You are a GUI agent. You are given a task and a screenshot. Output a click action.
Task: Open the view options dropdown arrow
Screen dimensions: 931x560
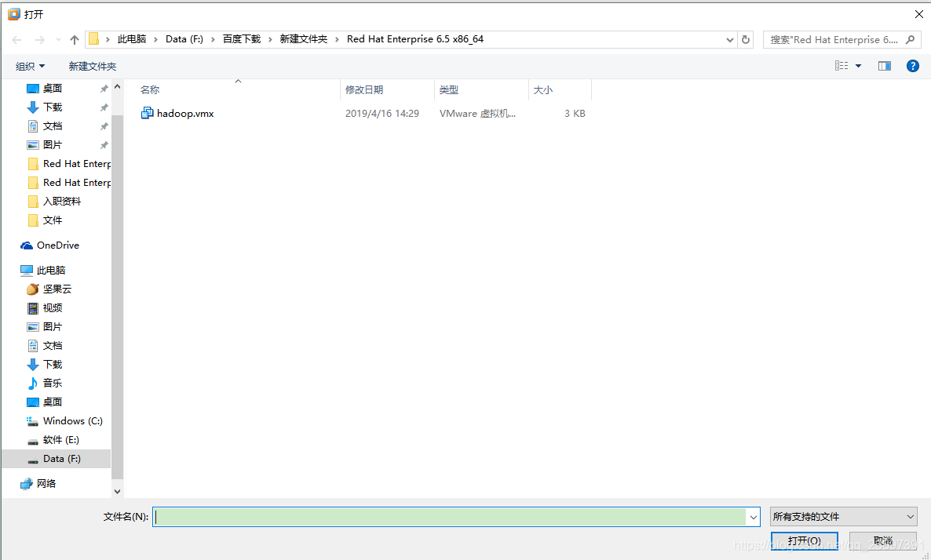coord(858,66)
